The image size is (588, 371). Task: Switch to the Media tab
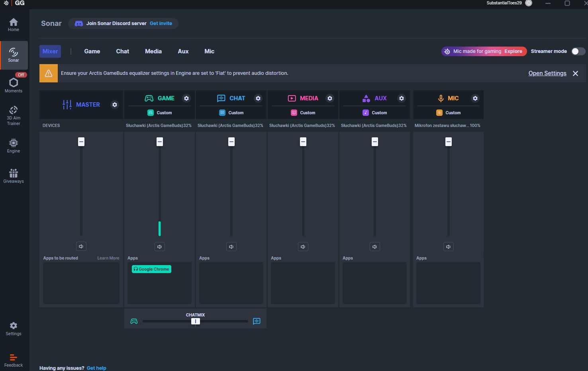click(x=153, y=51)
